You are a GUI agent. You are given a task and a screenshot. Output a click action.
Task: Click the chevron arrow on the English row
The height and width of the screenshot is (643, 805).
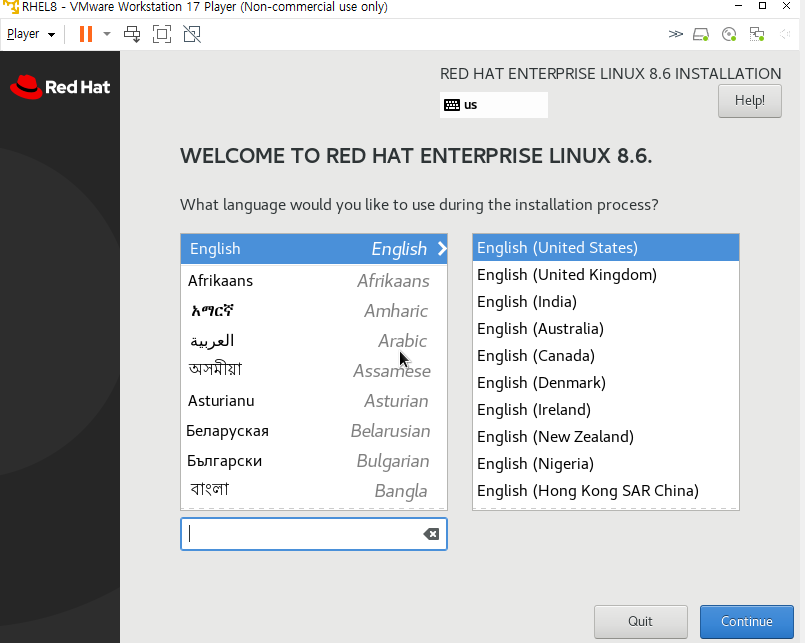point(442,249)
